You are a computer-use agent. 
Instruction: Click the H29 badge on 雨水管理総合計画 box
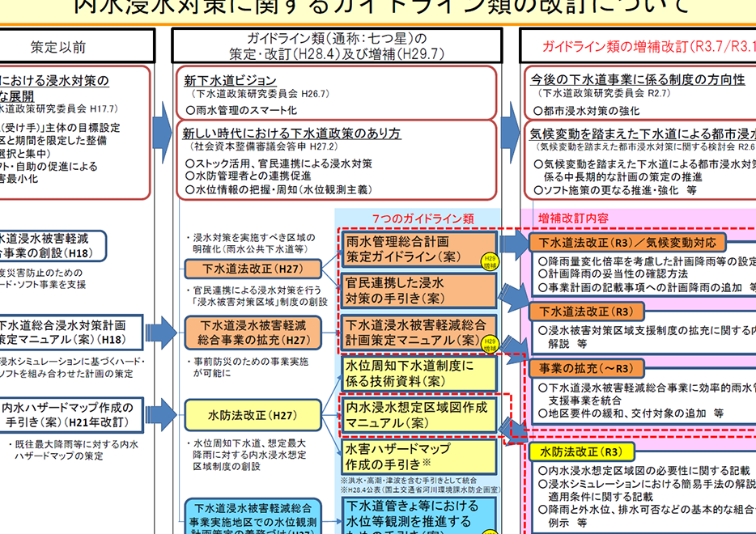tap(491, 261)
